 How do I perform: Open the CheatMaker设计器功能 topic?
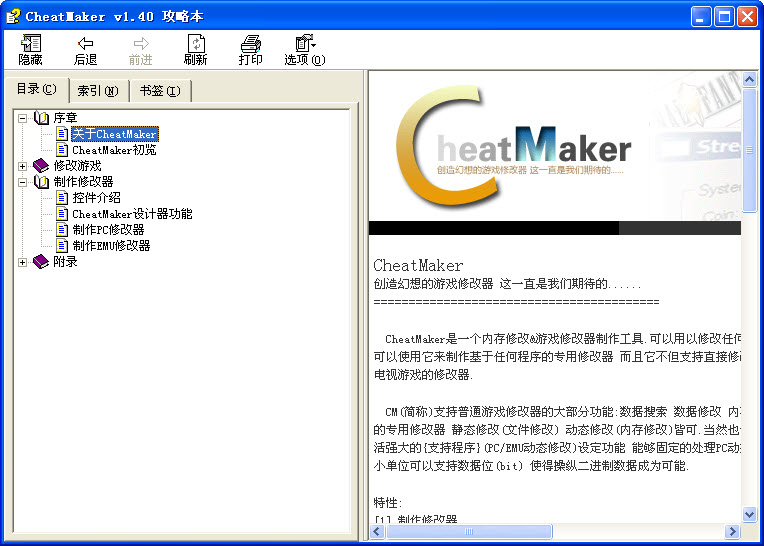tap(132, 213)
